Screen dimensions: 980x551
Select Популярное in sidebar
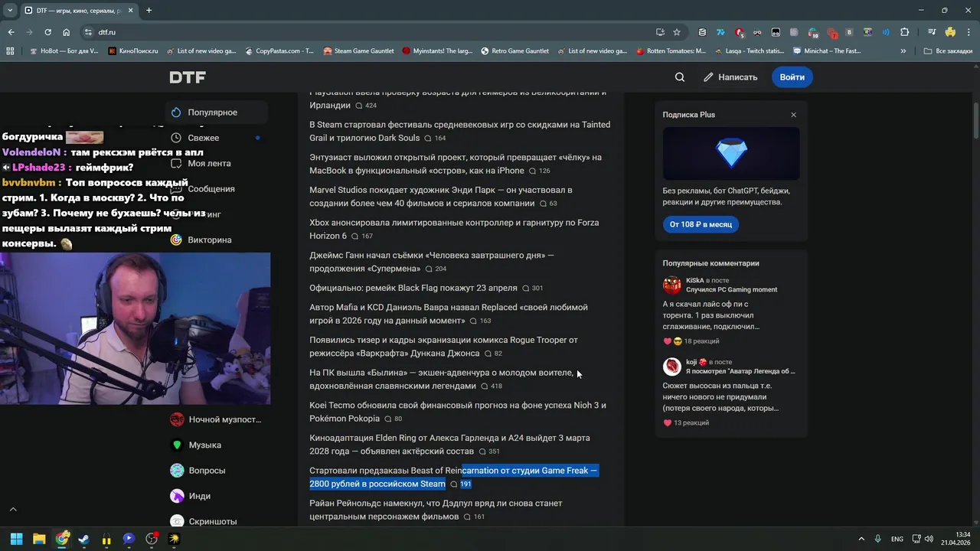(217, 112)
